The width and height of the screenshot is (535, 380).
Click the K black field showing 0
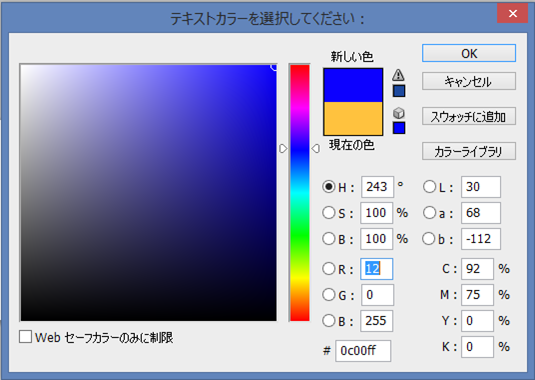477,347
